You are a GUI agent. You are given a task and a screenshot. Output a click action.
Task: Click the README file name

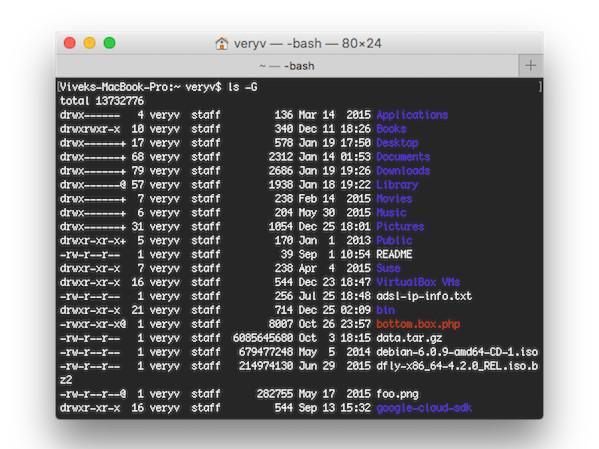coord(394,254)
